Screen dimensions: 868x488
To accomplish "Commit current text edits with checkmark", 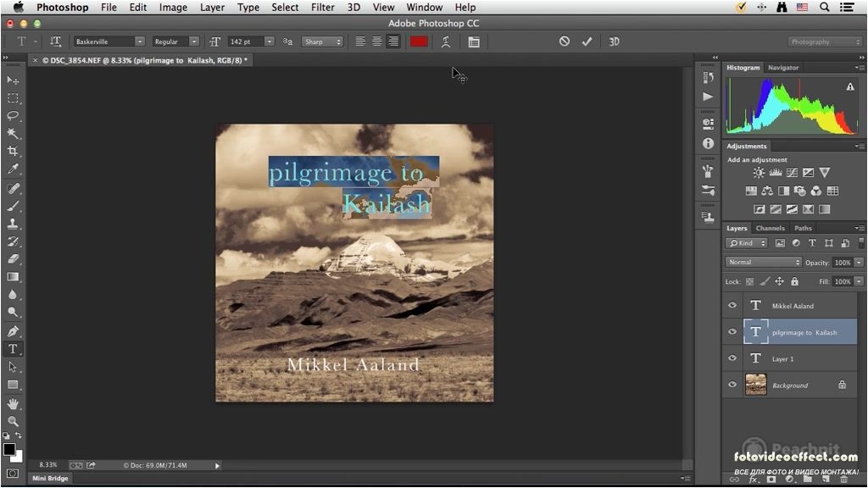I will tap(587, 41).
